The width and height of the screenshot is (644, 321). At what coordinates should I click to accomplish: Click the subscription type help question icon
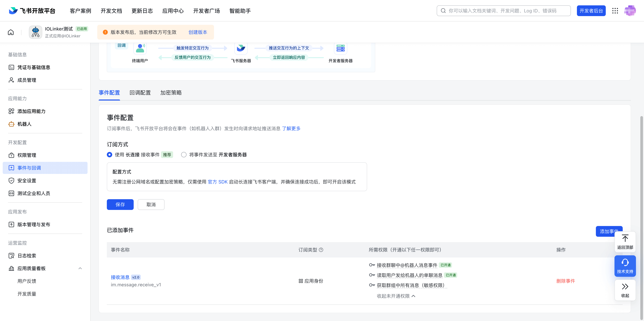tap(321, 250)
